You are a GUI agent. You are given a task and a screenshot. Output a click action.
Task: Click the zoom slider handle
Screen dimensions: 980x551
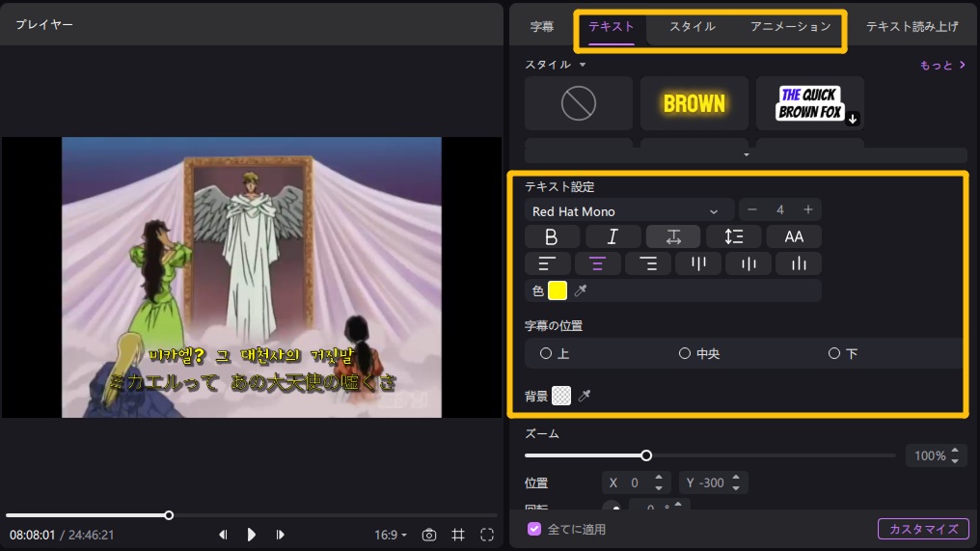pos(646,455)
